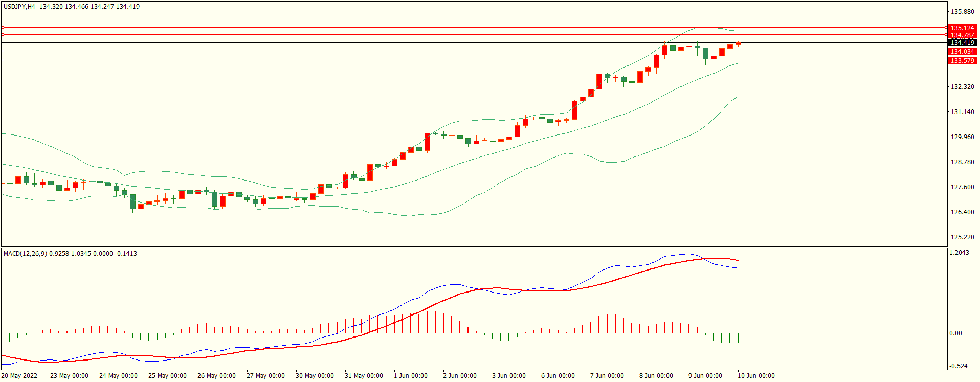Click the USDJPY,H4 chart title
980x382 pixels.
[19, 7]
